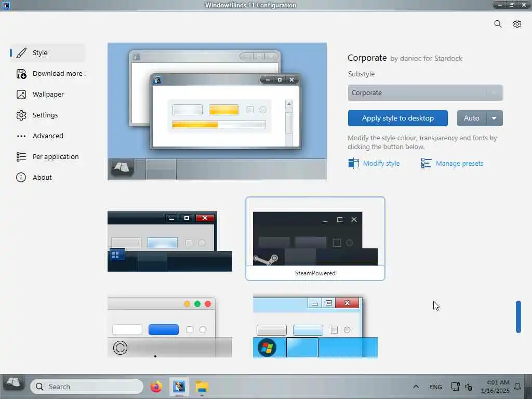Open the Download more styles section

tap(48, 74)
